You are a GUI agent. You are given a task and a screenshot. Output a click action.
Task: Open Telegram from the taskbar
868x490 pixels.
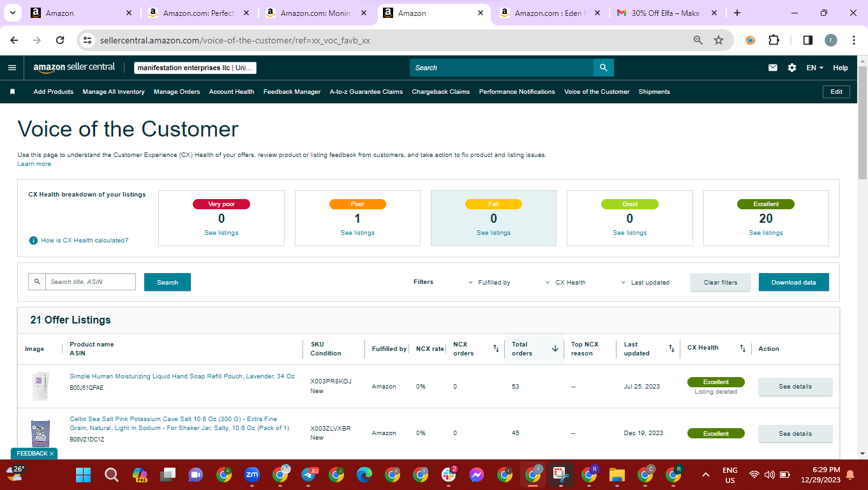[x=308, y=475]
